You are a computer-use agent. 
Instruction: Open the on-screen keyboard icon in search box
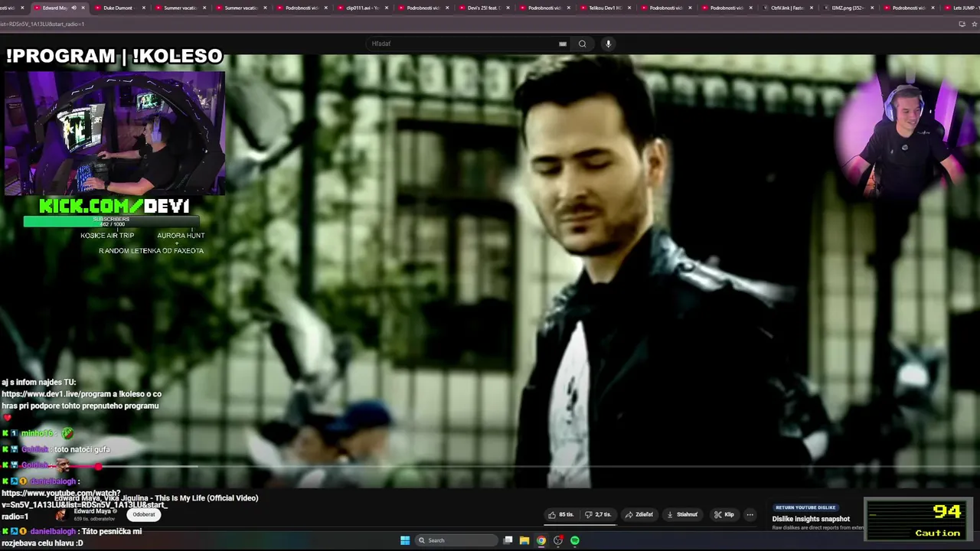[563, 44]
